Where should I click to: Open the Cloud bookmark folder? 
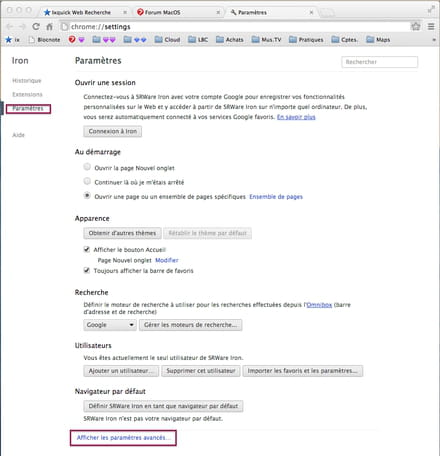pyautogui.click(x=167, y=40)
